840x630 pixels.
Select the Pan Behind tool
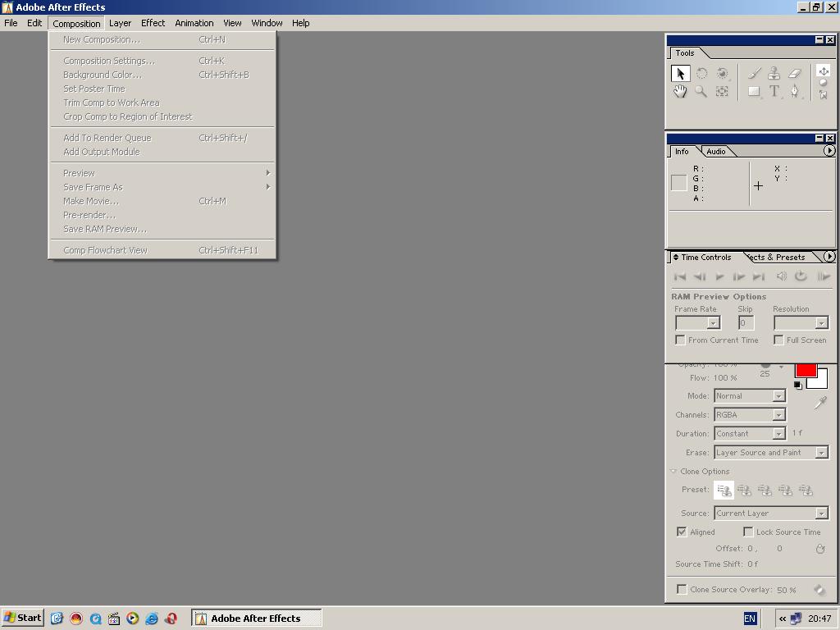(722, 92)
